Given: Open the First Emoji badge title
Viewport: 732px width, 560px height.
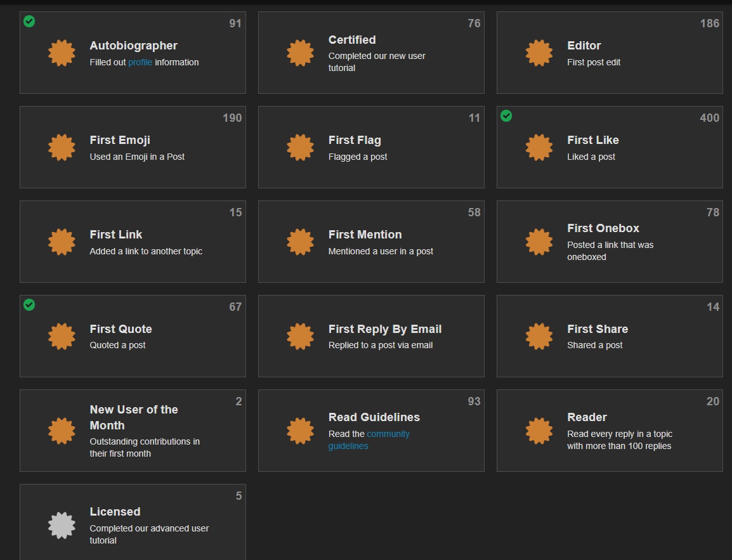Looking at the screenshot, I should pos(120,140).
